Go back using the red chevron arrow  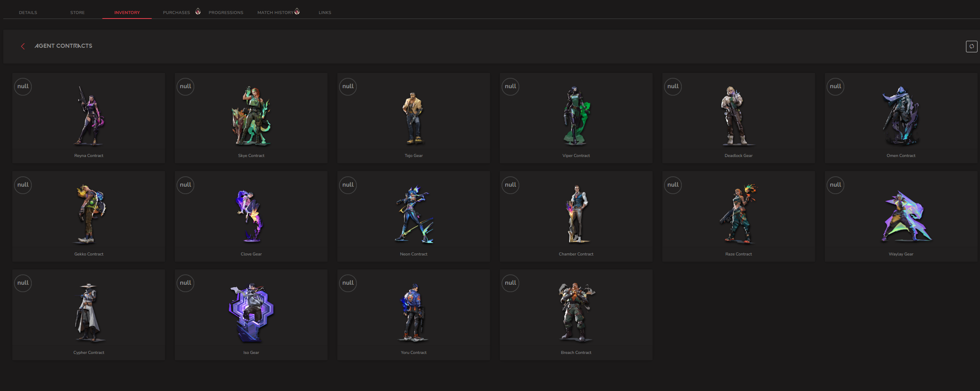click(x=23, y=46)
